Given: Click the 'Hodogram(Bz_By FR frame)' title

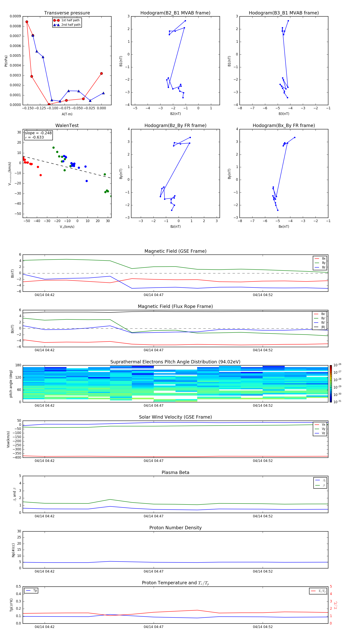Looking at the screenshot, I should click(175, 125).
